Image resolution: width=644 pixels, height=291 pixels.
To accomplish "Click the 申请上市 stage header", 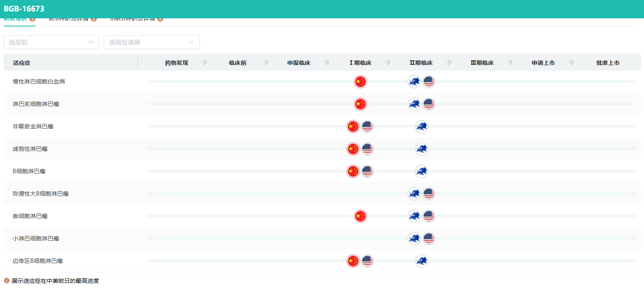I will coord(543,63).
